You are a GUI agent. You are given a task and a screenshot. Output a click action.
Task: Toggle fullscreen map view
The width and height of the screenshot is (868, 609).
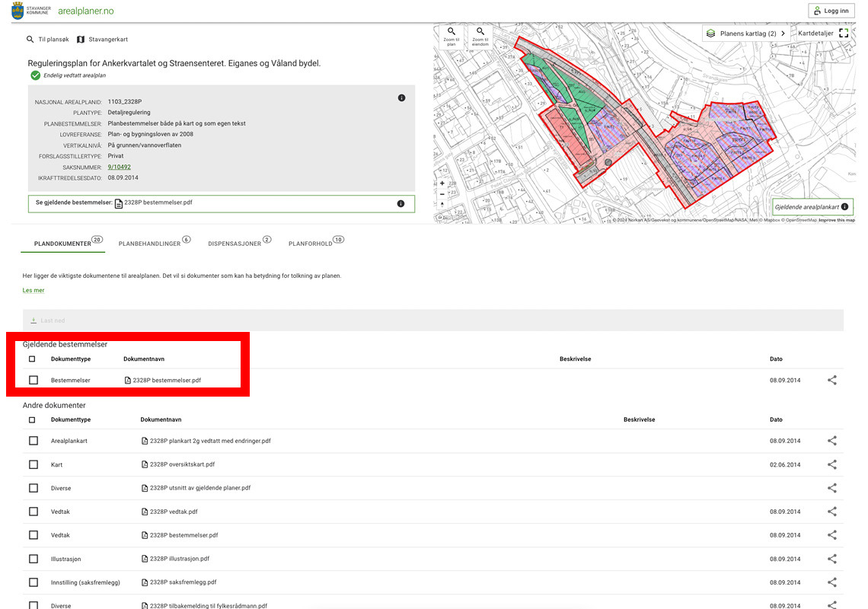click(x=844, y=33)
